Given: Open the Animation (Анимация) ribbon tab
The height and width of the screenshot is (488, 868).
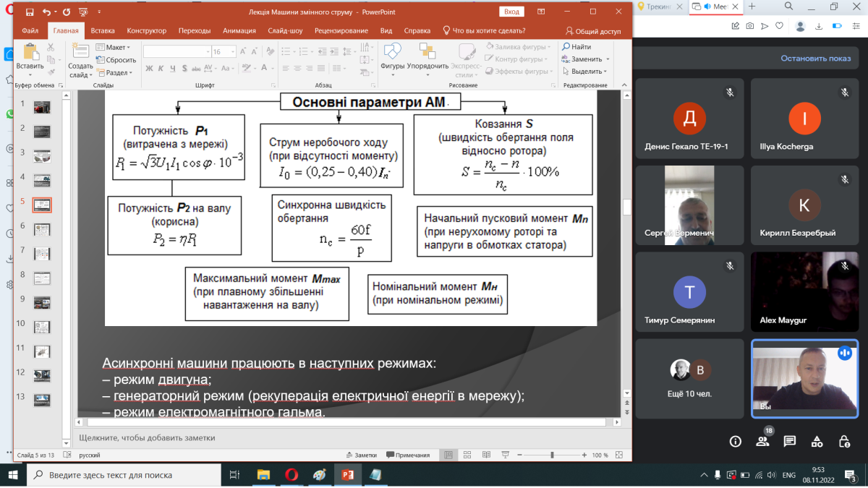Looking at the screenshot, I should click(239, 31).
